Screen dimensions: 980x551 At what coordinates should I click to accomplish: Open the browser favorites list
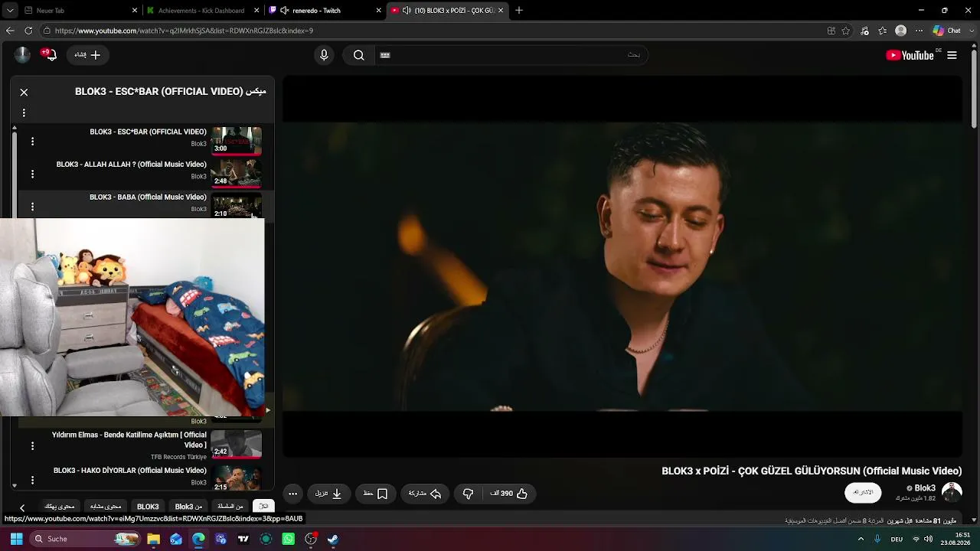click(x=883, y=31)
